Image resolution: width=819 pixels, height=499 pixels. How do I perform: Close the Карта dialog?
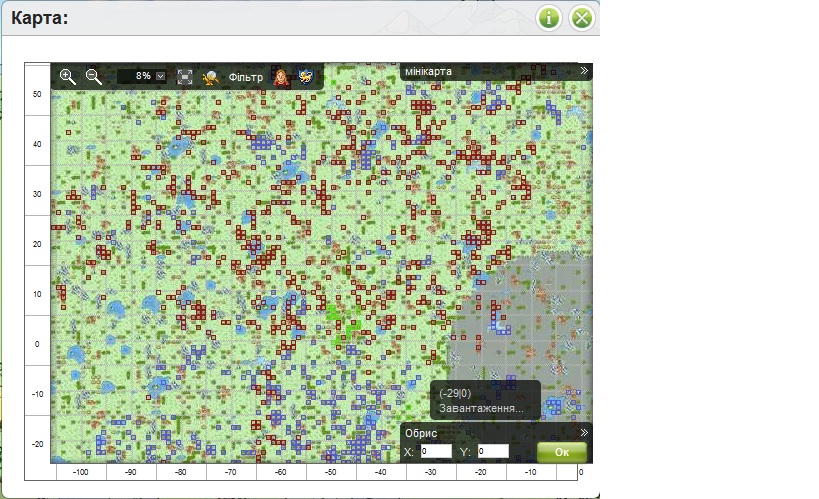click(582, 18)
